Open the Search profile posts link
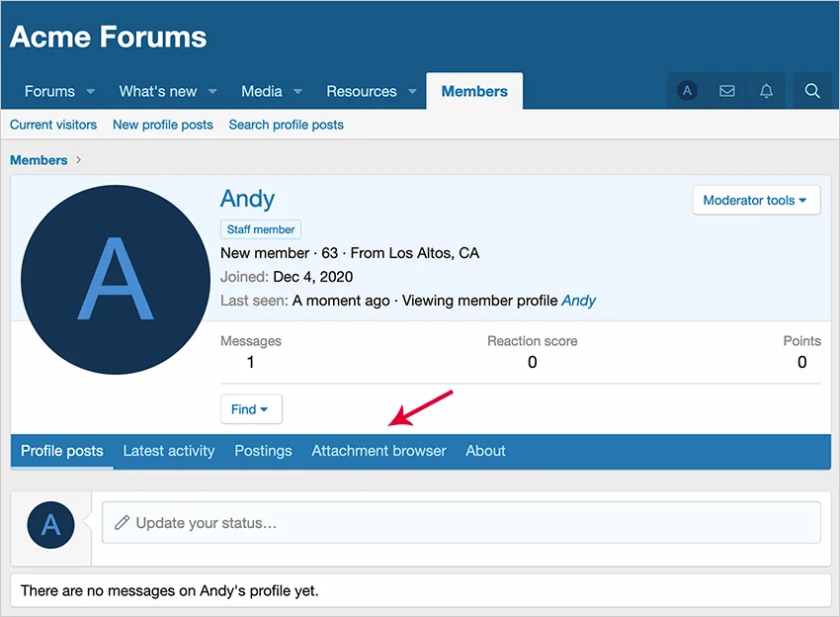 coord(286,125)
